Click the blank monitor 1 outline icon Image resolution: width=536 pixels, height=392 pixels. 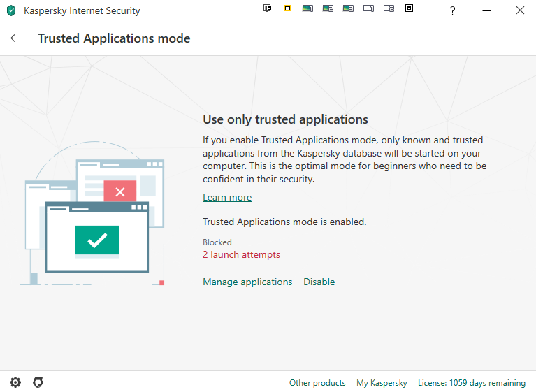368,8
